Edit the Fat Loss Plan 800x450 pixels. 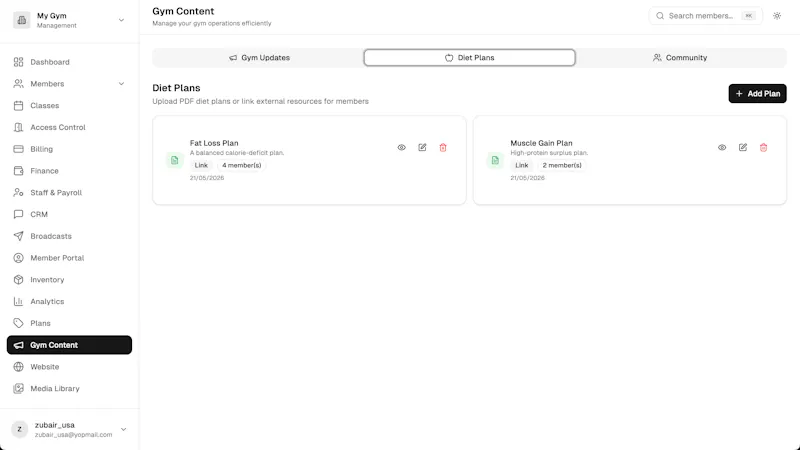(422, 147)
